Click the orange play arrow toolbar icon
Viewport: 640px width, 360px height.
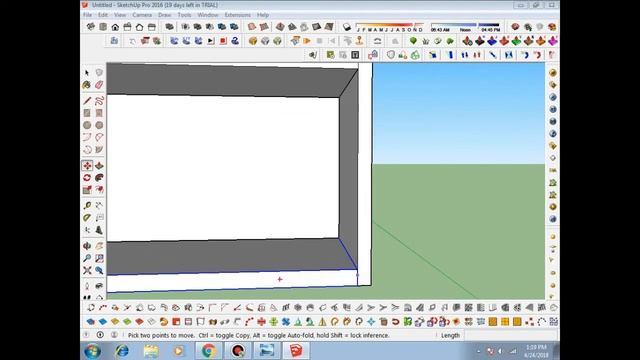[307, 41]
